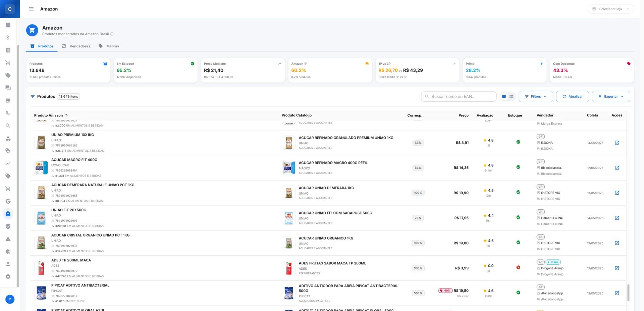644x311 pixels.
Task: Click price R$ 14,35
Action: [461, 168]
